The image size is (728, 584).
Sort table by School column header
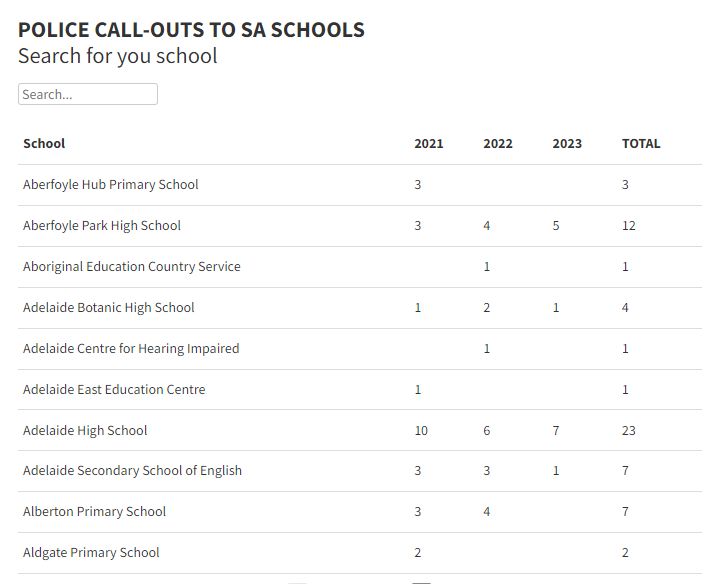[44, 143]
